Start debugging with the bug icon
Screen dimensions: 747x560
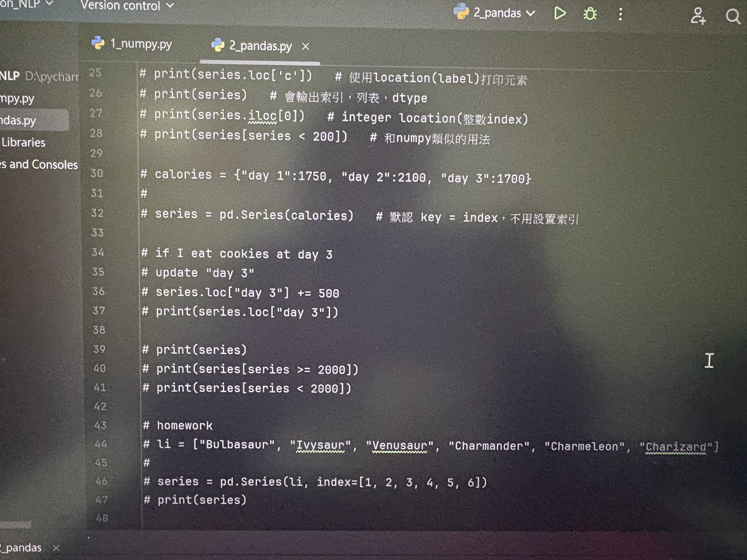coord(590,12)
